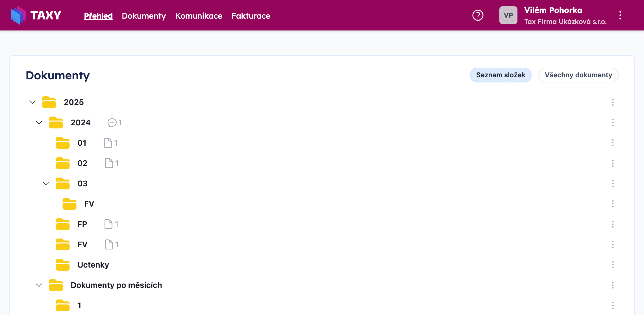644x315 pixels.
Task: Click the VP avatar
Action: [x=508, y=15]
